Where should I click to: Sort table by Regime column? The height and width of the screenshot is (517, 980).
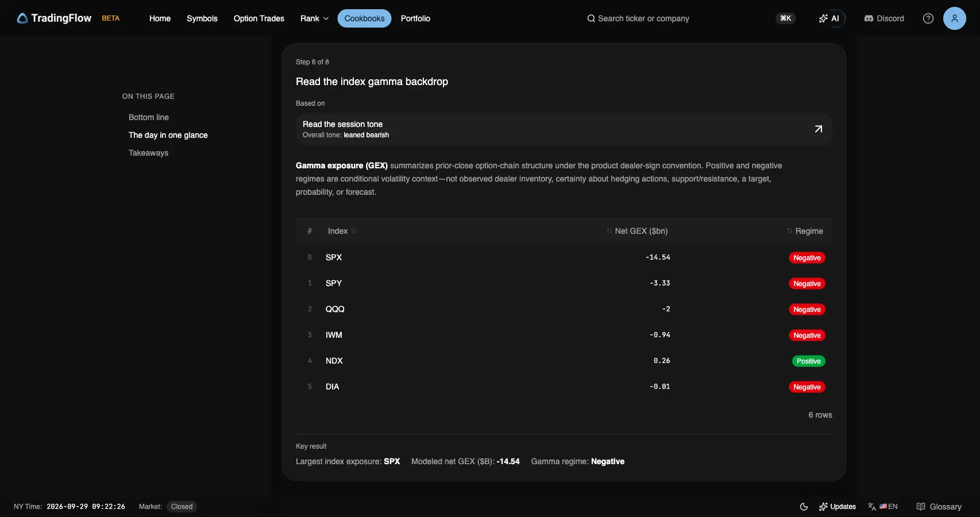(805, 231)
